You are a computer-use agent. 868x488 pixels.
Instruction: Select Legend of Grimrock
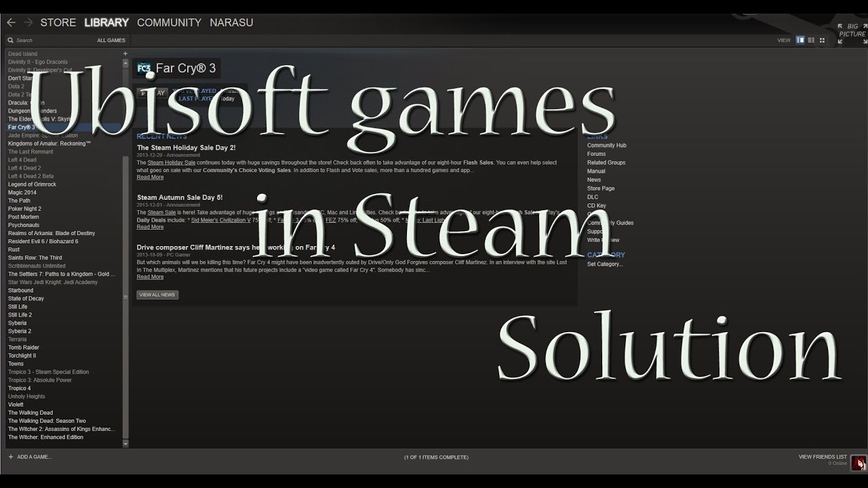point(32,184)
